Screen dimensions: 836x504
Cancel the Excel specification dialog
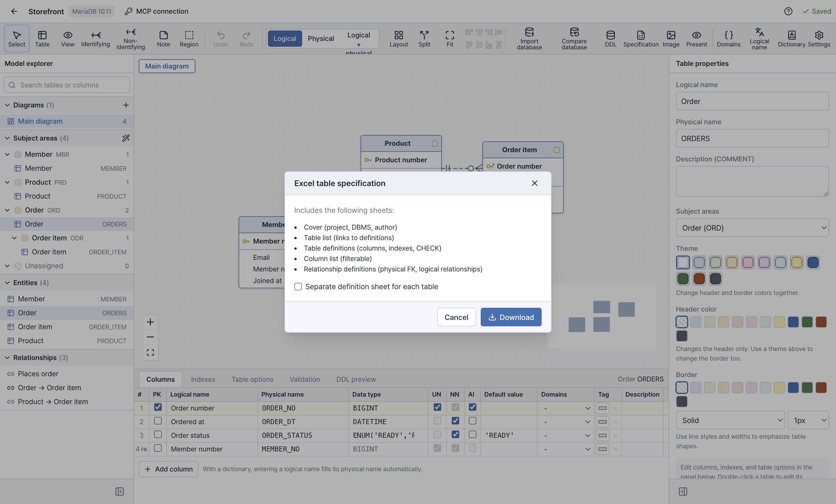click(x=456, y=317)
